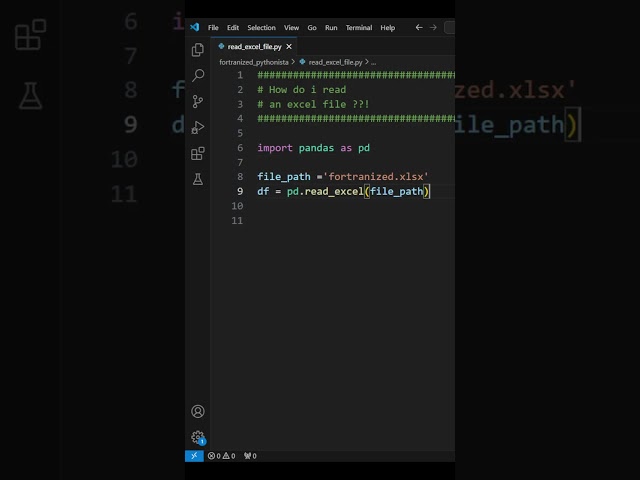This screenshot has width=640, height=480.
Task: Click the VS Code logo icon
Action: click(x=195, y=27)
